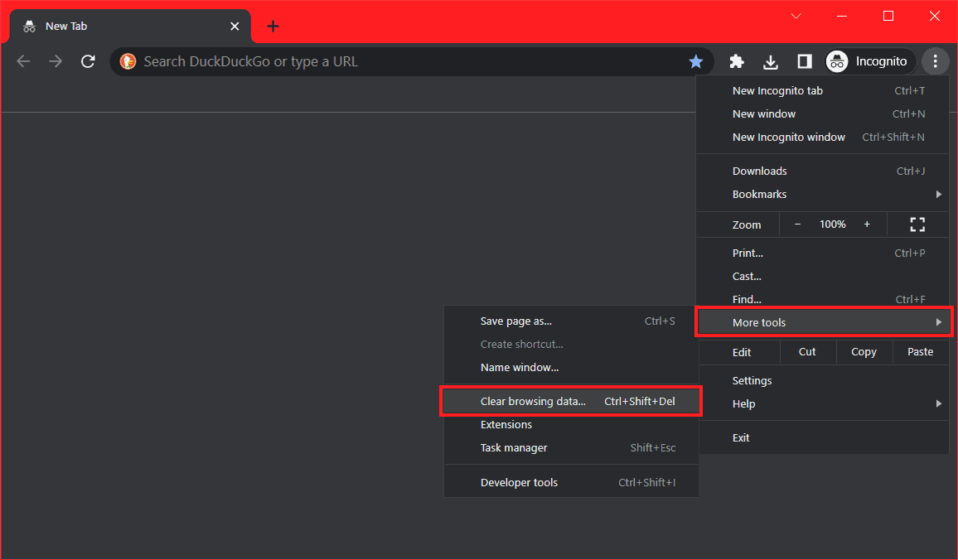
Task: Increase zoom with plus button
Action: click(867, 224)
